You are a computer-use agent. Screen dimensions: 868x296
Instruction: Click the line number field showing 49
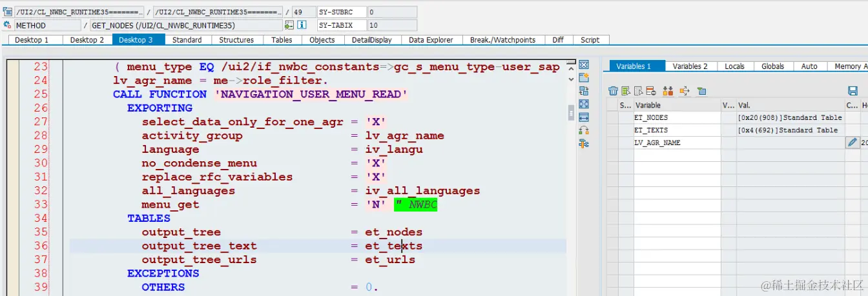(303, 12)
